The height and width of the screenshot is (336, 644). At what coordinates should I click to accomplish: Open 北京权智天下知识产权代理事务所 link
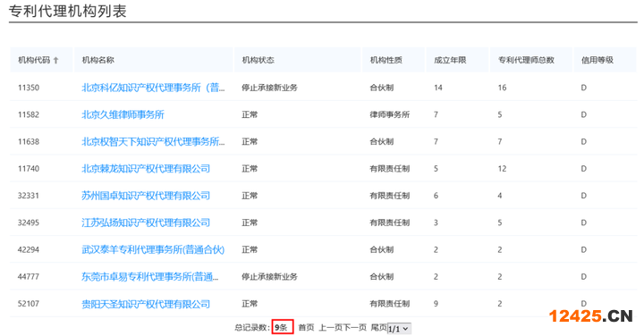coord(153,141)
